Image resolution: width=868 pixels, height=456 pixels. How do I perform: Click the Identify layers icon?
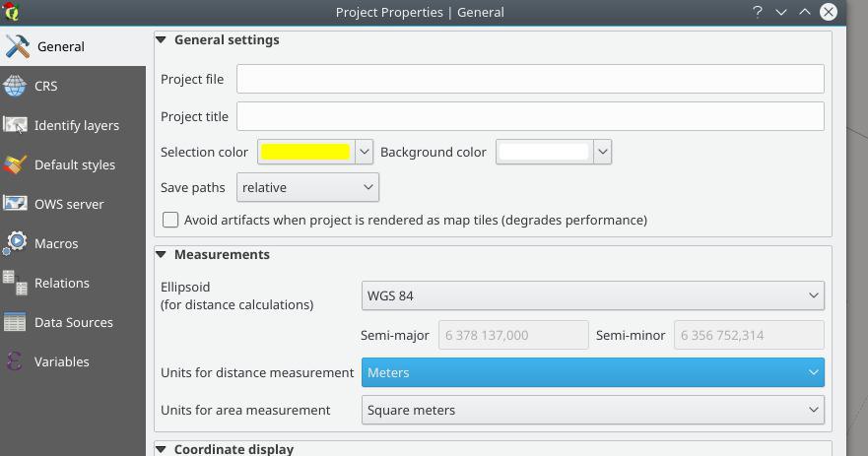click(15, 125)
